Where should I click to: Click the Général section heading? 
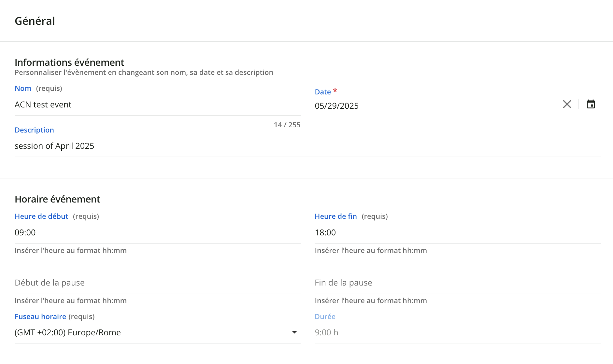click(x=35, y=21)
